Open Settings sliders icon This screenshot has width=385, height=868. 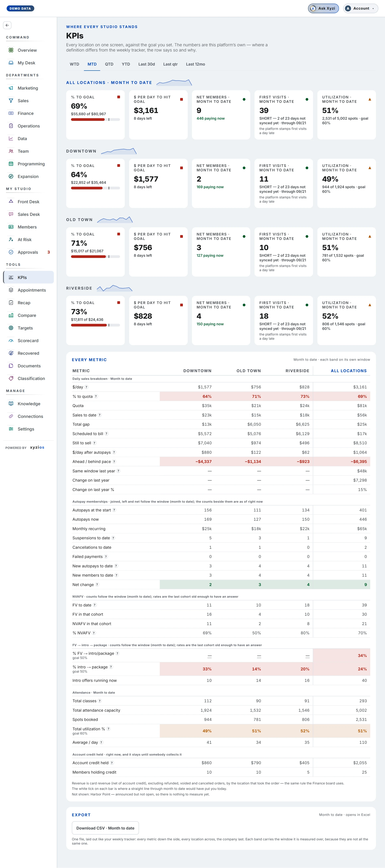tap(11, 429)
